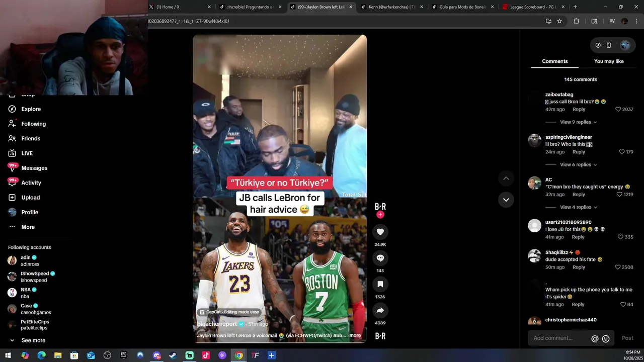
Task: Open IShowSpeed in following accounts
Action: 31,277
